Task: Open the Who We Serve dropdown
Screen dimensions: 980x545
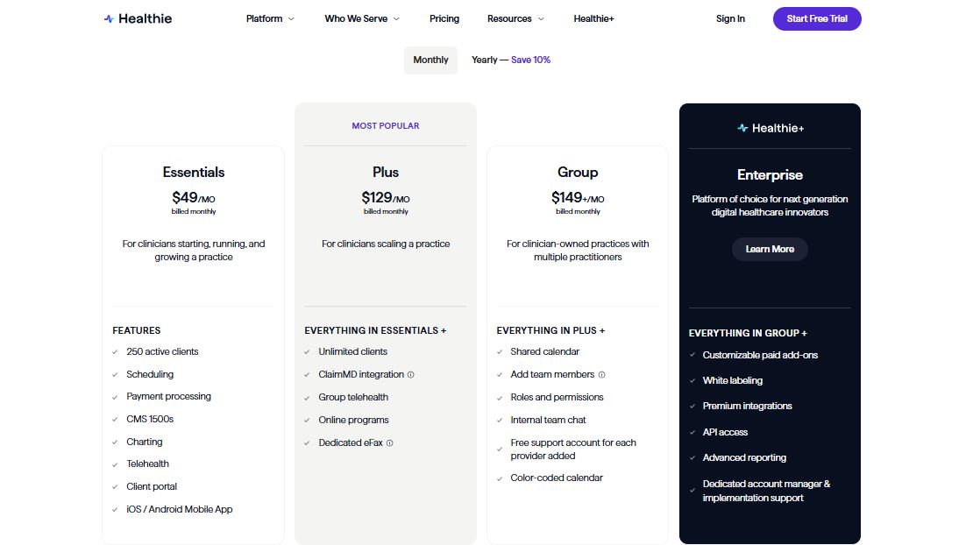Action: pos(362,18)
